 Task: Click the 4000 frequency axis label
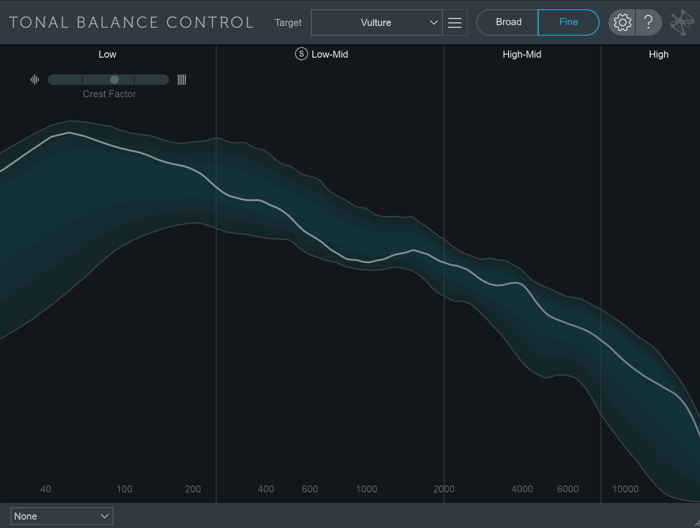pos(522,489)
